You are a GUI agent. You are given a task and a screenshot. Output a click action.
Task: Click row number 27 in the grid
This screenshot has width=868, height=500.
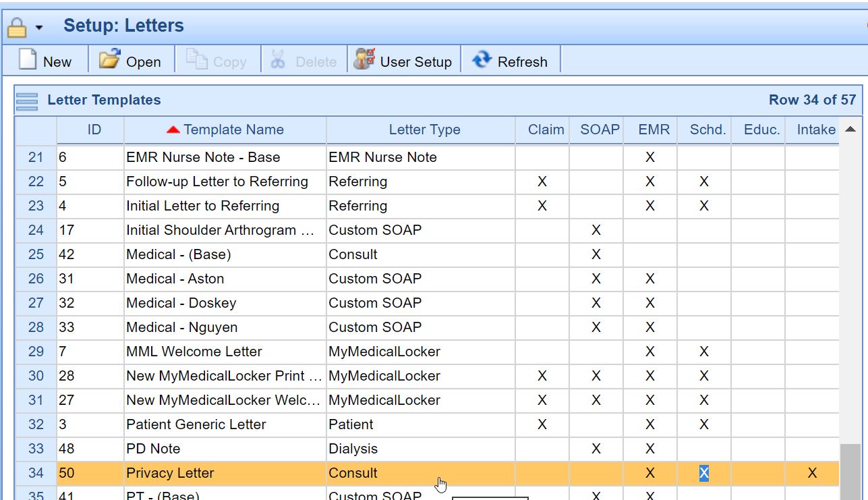pos(36,303)
